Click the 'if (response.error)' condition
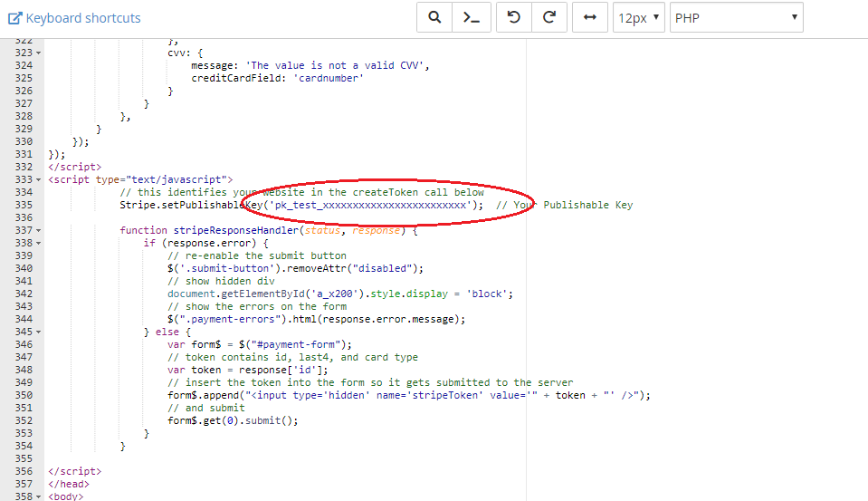Viewport: 868px width, 501px height. click(200, 243)
